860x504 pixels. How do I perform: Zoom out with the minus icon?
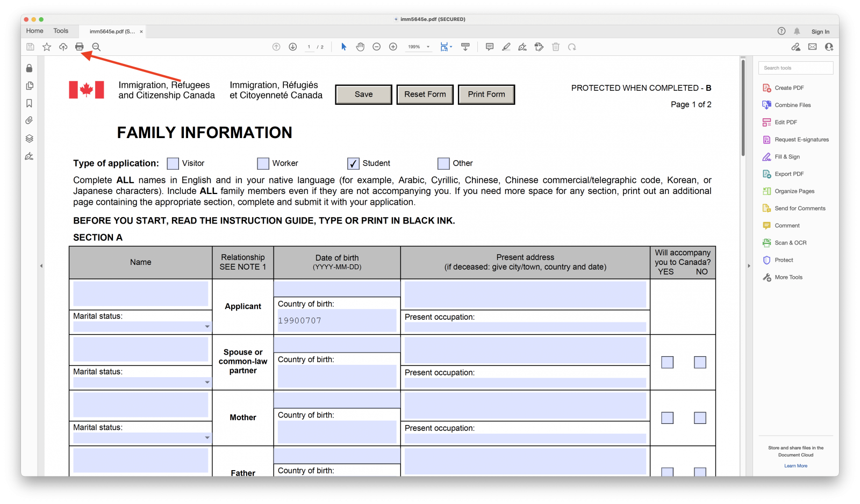click(377, 47)
